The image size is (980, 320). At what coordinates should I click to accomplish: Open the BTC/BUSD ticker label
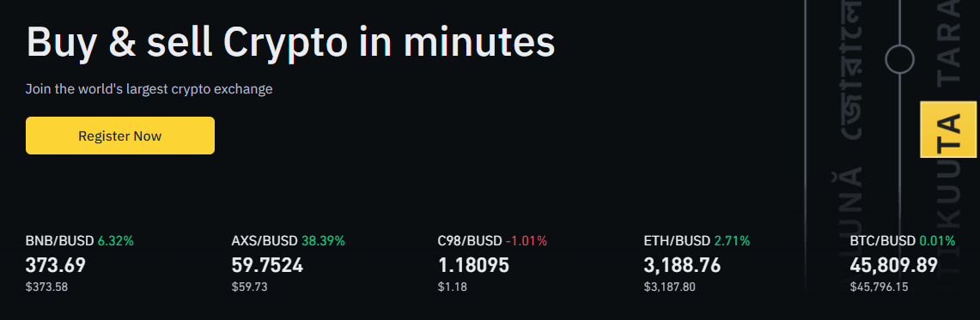point(882,240)
